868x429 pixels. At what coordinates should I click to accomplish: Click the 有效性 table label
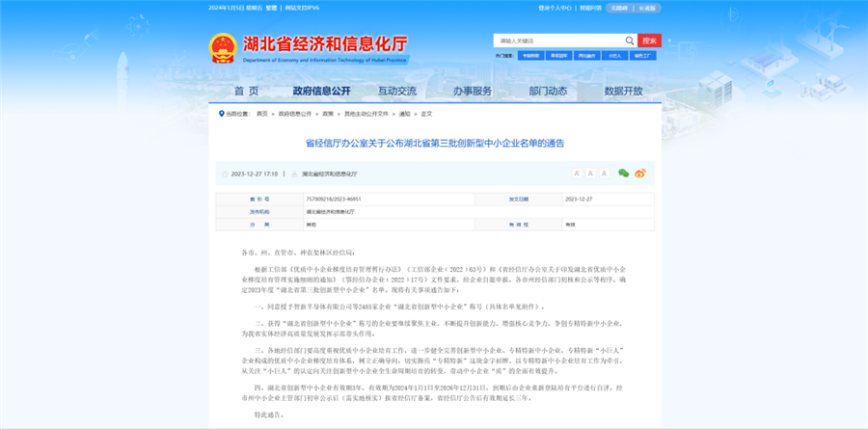pos(519,226)
